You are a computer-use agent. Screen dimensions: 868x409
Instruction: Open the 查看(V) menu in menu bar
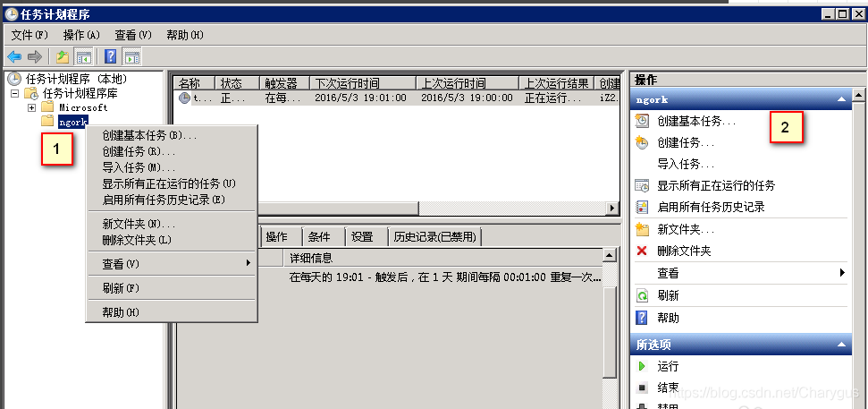pyautogui.click(x=133, y=36)
